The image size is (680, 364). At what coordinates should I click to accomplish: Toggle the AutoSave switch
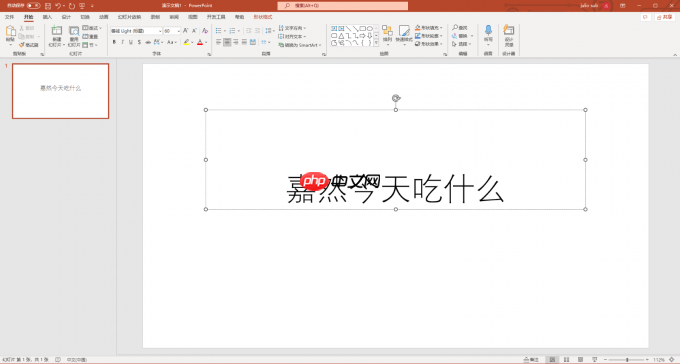pyautogui.click(x=33, y=6)
